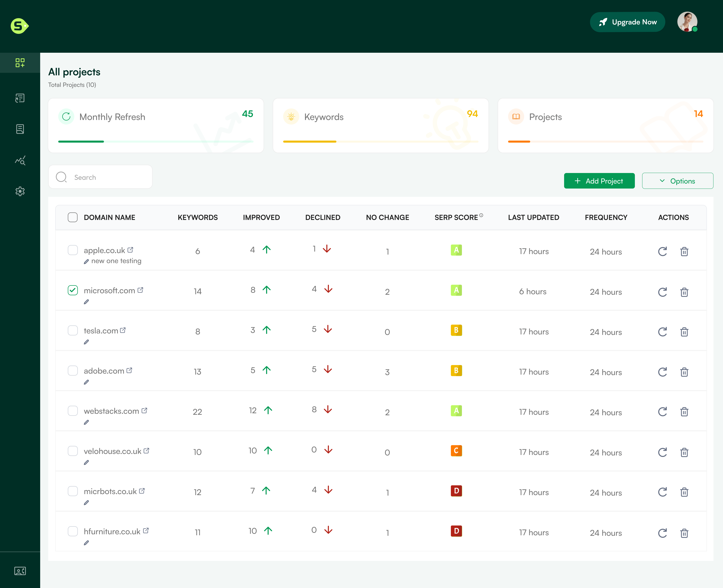The width and height of the screenshot is (723, 588).
Task: Sort by the DECLINED column header
Action: click(x=323, y=217)
